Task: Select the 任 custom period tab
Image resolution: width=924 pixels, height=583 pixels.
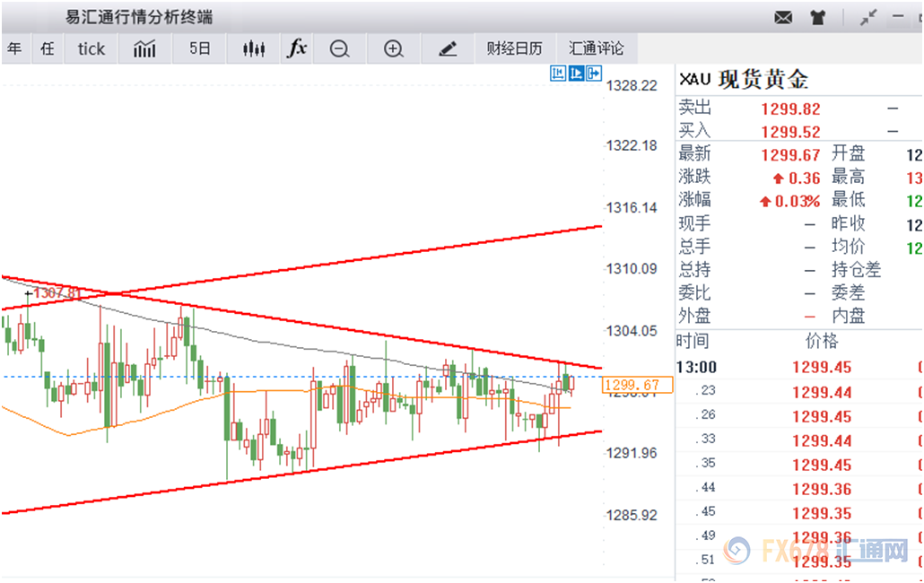Action: (x=47, y=49)
